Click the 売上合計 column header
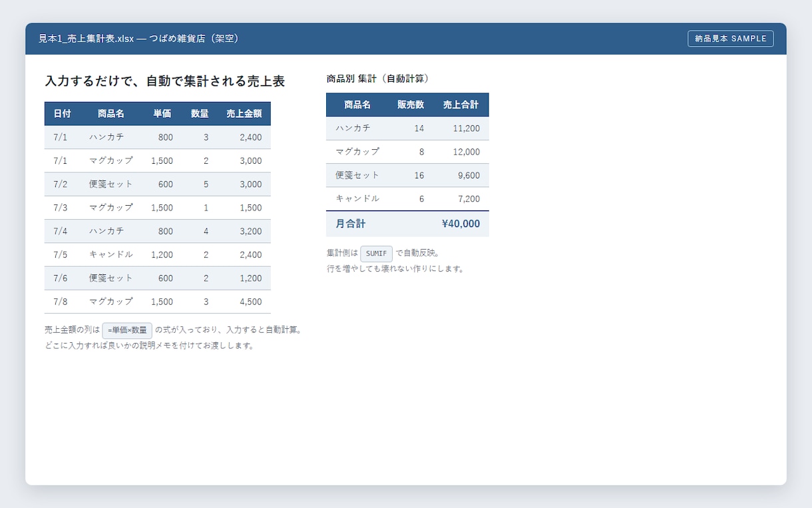812x508 pixels. tap(461, 105)
